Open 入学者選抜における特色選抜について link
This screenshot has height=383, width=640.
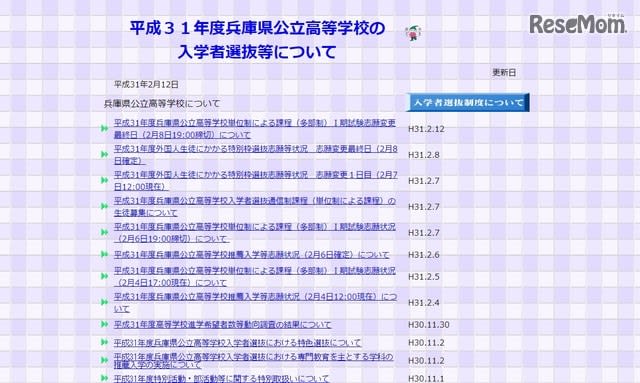pyautogui.click(x=238, y=343)
